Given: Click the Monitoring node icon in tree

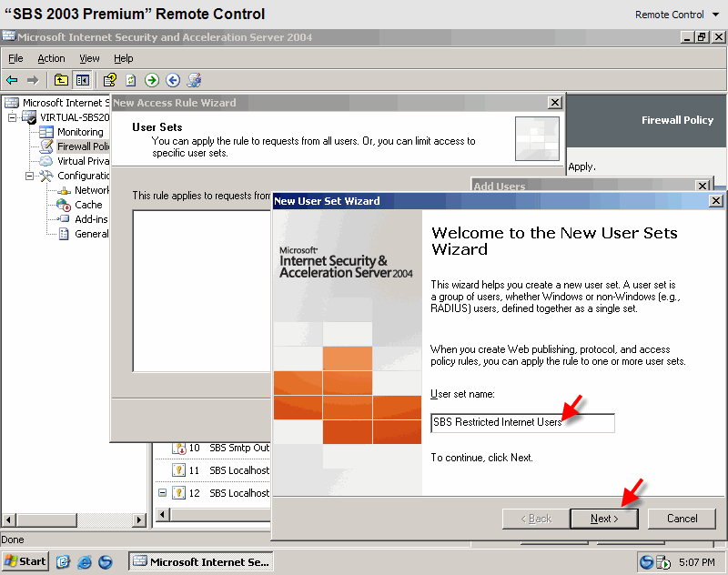Looking at the screenshot, I should [x=46, y=132].
